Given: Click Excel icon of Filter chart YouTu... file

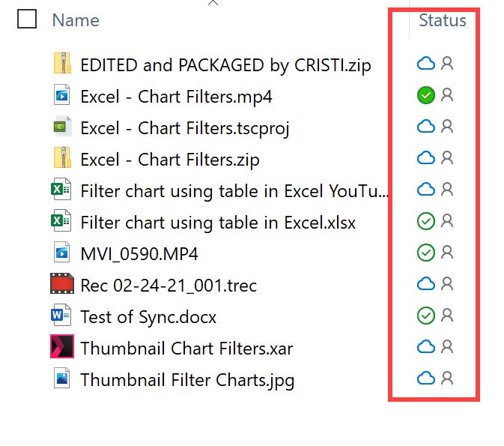Looking at the screenshot, I should tap(61, 189).
